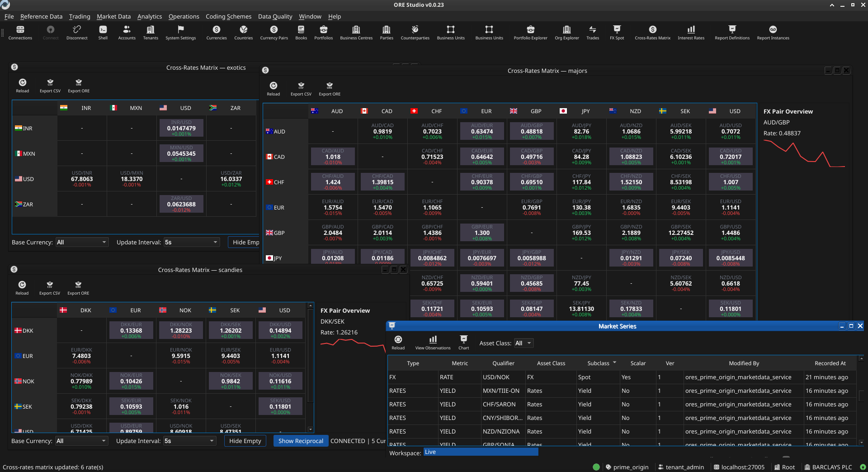This screenshot has height=472, width=868.
Task: Open the Reference Data menu
Action: tap(41, 16)
